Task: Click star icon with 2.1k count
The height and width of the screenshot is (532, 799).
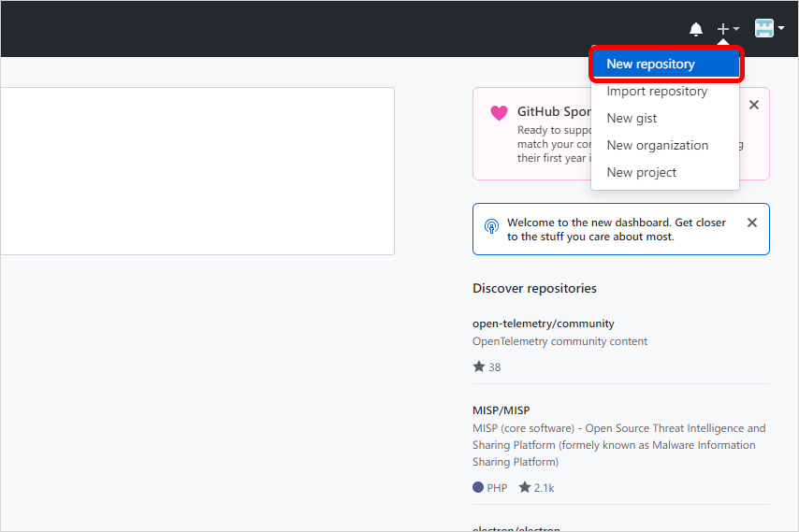Action: point(524,487)
